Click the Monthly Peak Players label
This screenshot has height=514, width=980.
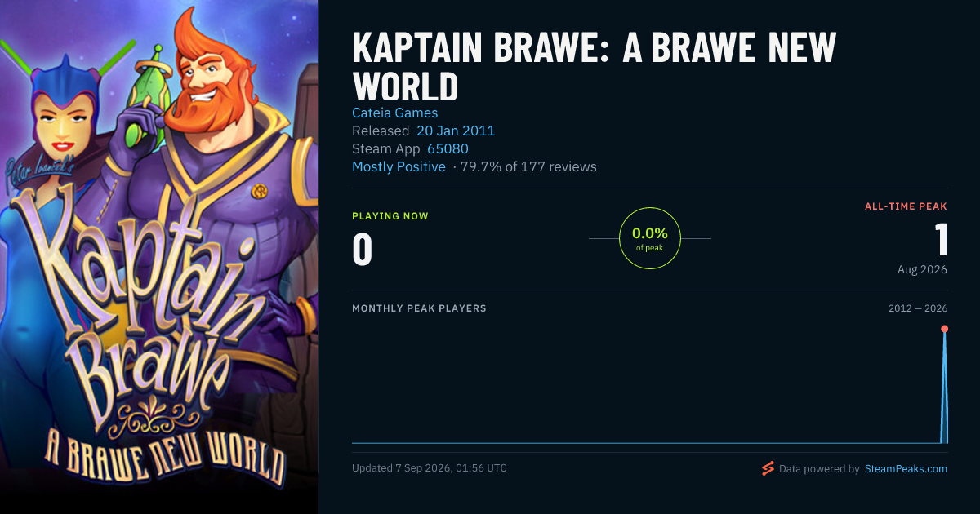pyautogui.click(x=419, y=308)
